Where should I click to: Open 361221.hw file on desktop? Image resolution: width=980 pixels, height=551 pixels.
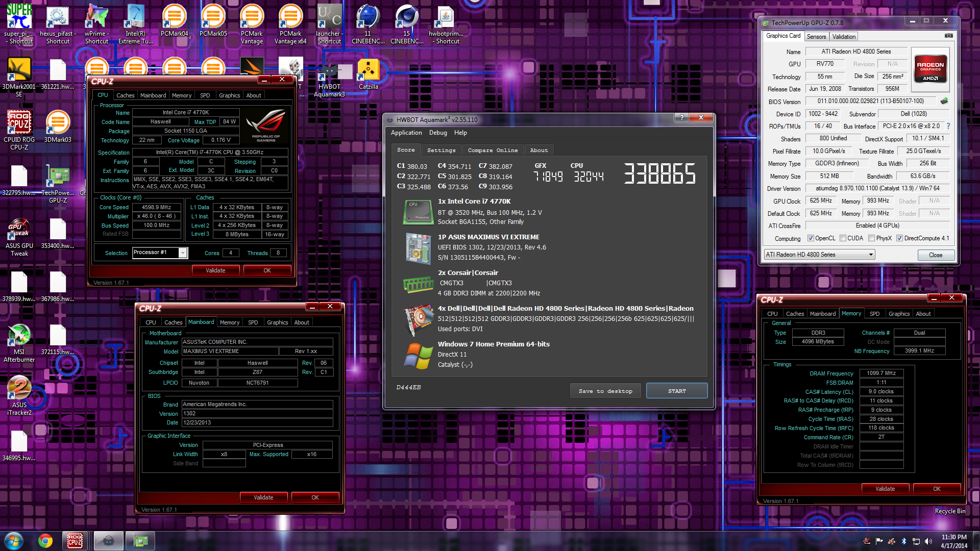(58, 74)
